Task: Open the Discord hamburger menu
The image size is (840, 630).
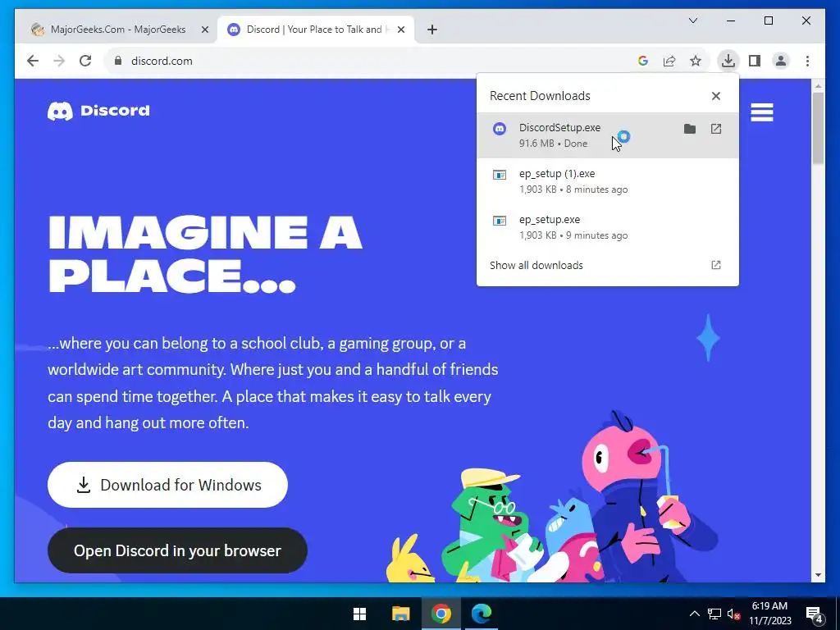Action: (762, 112)
